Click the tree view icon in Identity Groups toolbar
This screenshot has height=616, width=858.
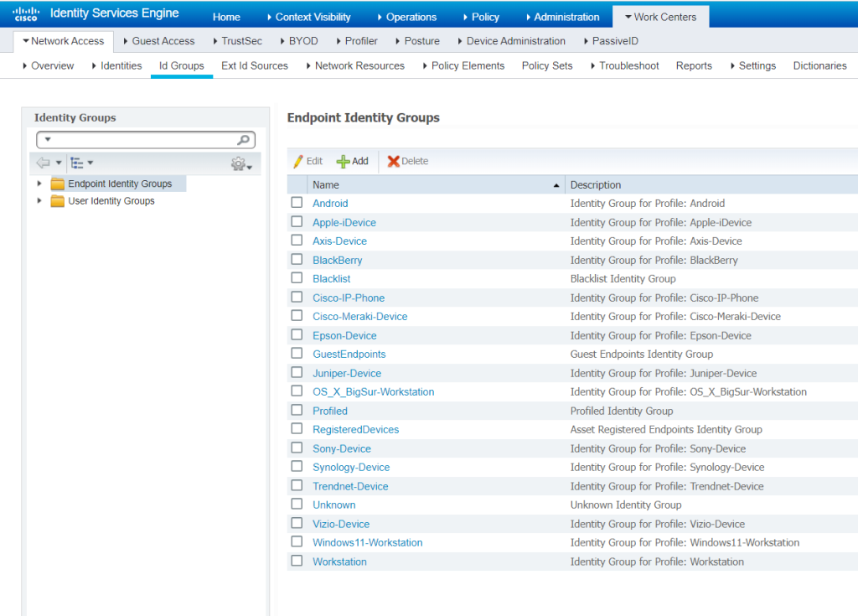(x=77, y=163)
